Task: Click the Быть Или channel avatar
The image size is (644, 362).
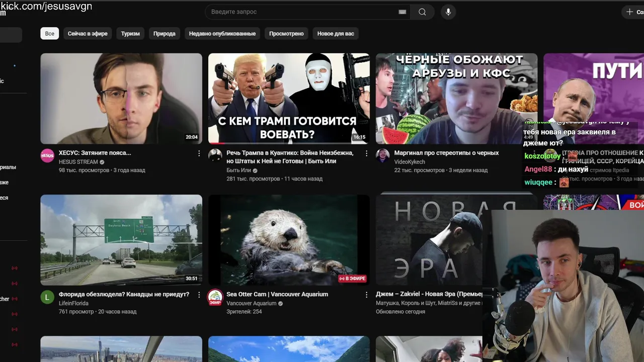Action: point(215,155)
